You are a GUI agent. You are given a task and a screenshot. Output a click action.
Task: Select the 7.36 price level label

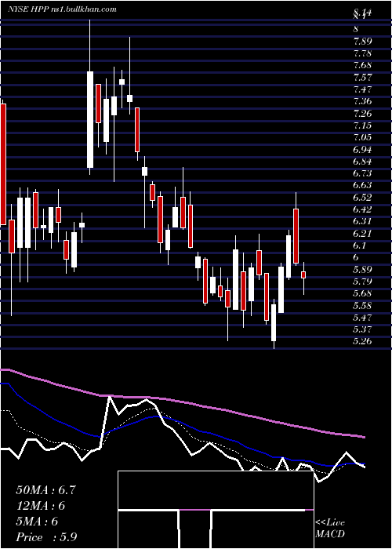[x=362, y=101]
